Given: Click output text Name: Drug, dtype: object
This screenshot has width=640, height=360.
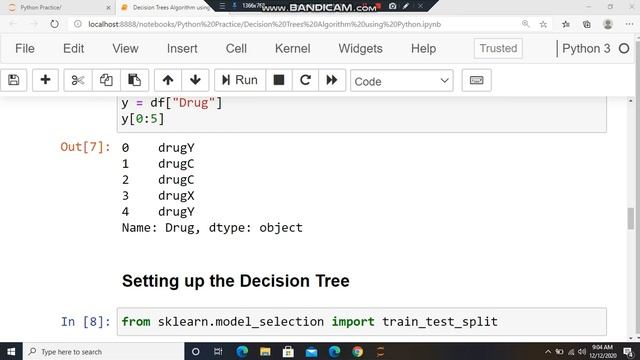Looking at the screenshot, I should pyautogui.click(x=212, y=228).
